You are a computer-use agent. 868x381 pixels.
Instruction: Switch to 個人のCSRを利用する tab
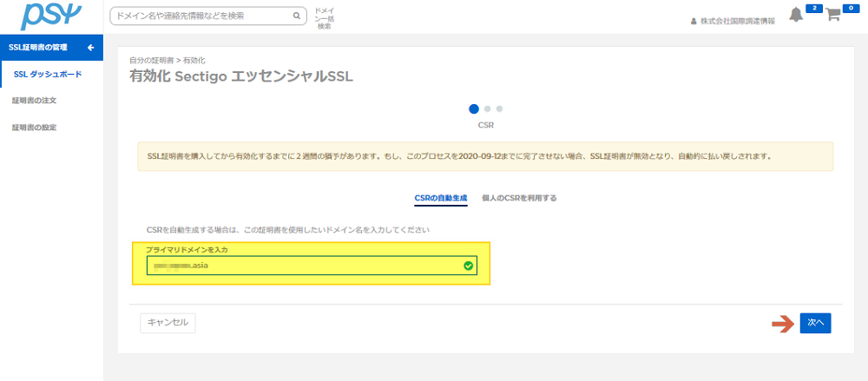[519, 198]
